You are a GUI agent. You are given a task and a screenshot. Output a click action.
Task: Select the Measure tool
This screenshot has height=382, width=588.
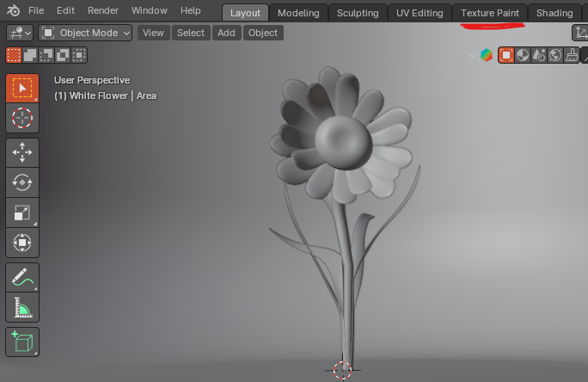pos(22,307)
